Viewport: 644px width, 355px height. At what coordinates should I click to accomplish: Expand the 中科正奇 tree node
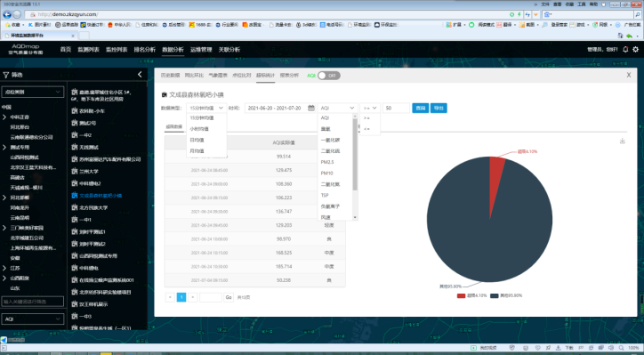point(4,117)
